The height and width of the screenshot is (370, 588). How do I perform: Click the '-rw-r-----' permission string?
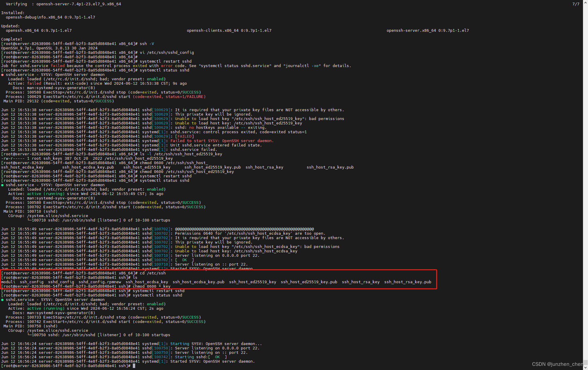[x=13, y=158]
